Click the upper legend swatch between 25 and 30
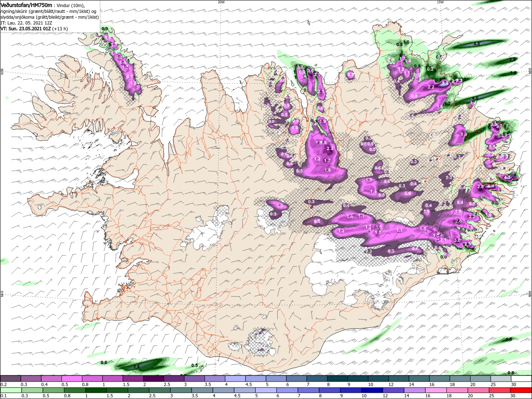 pyautogui.click(x=501, y=379)
